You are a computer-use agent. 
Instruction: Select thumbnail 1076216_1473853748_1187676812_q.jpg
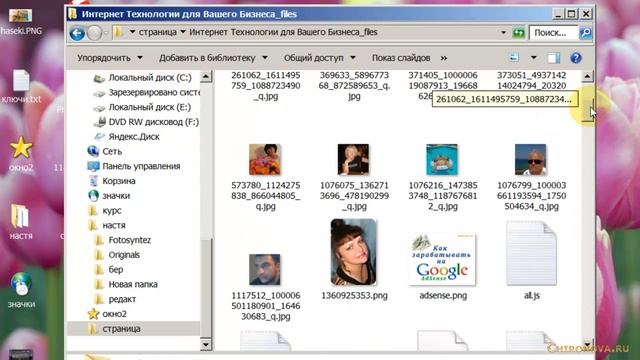(x=442, y=159)
